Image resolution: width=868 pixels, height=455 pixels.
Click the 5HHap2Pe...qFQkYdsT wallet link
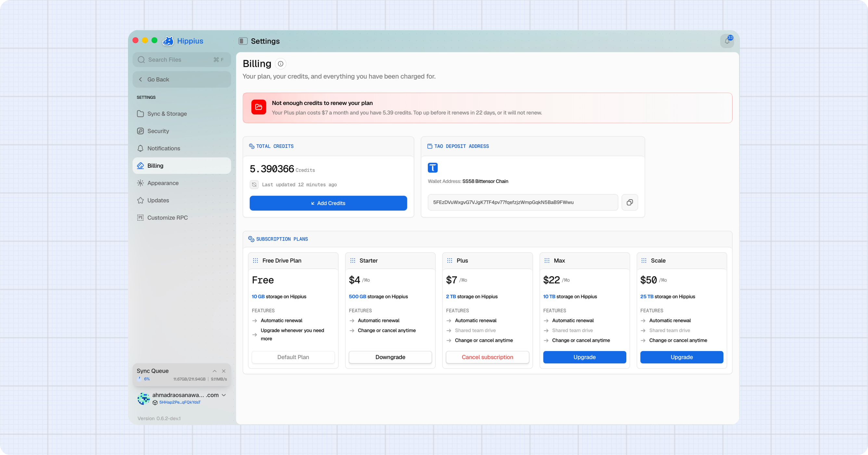point(180,402)
